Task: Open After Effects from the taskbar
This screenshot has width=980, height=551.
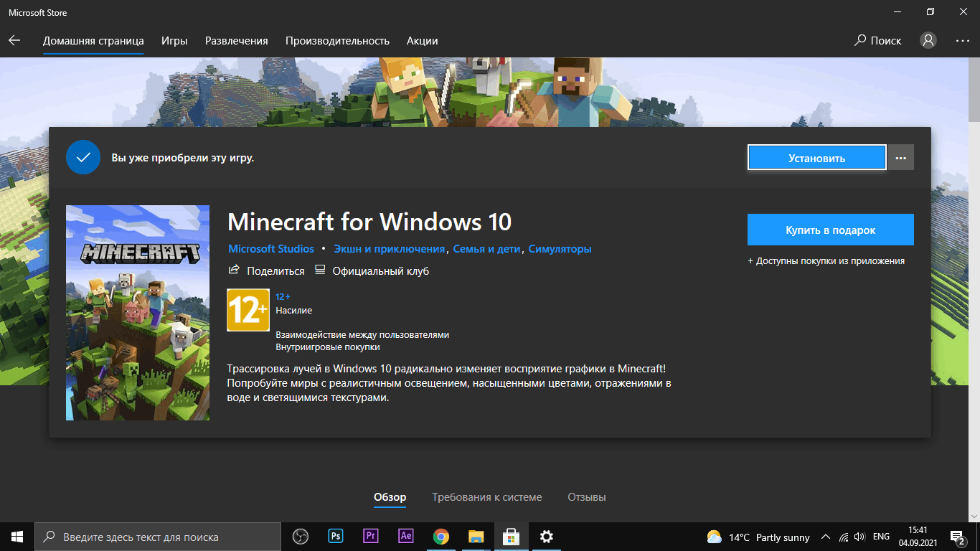Action: 406,537
